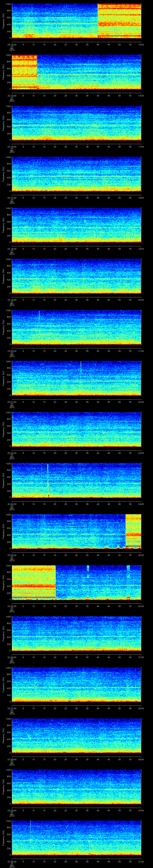Click the red noise block starting the 22:15 spectrogram
Screen dimensions: 153x868
[24, 71]
